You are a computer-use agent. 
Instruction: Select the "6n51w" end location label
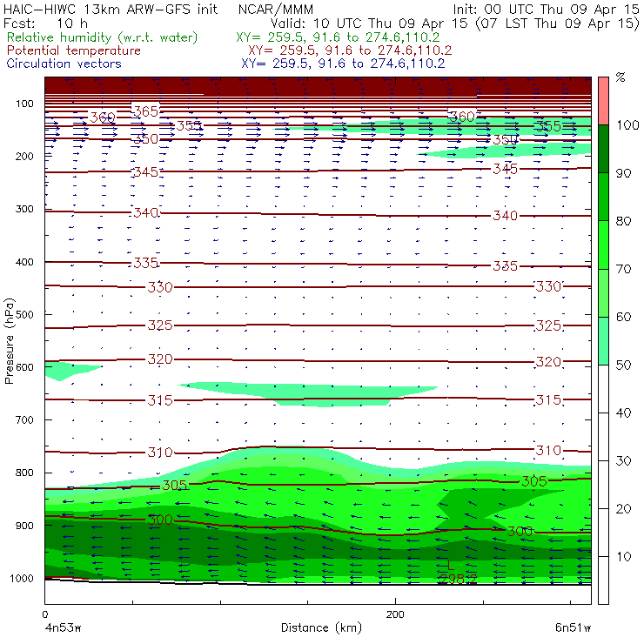click(573, 627)
